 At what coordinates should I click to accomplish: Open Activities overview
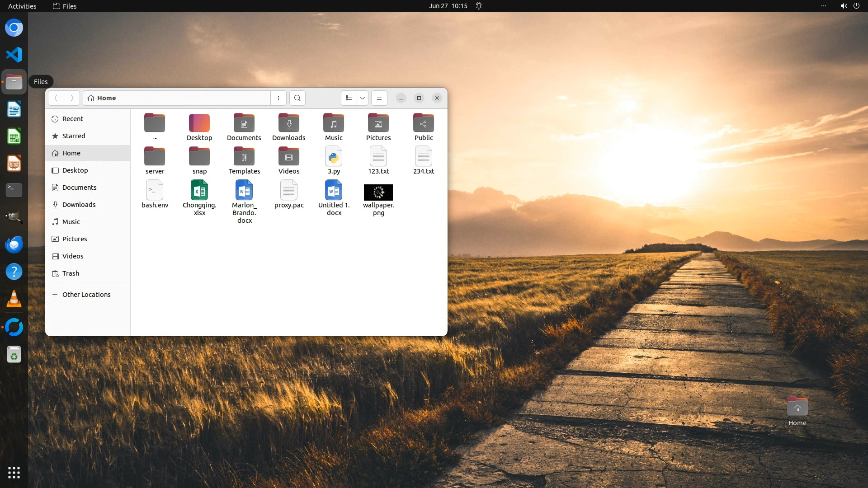pyautogui.click(x=22, y=6)
